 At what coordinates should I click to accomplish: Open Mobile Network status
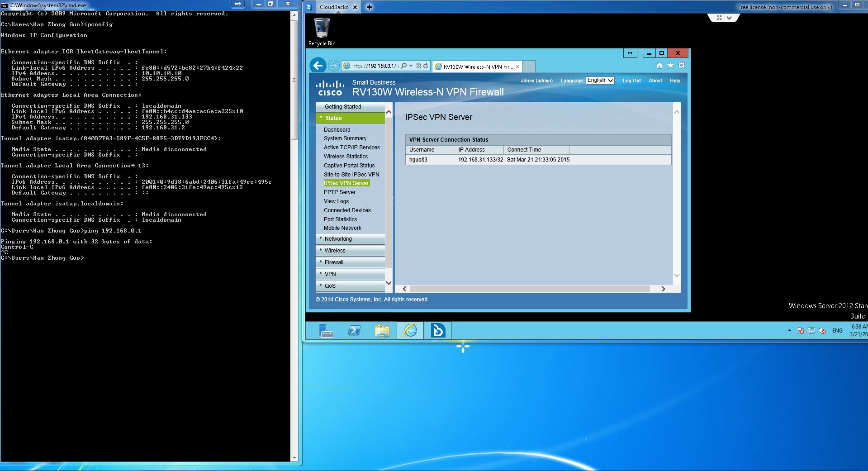click(342, 228)
